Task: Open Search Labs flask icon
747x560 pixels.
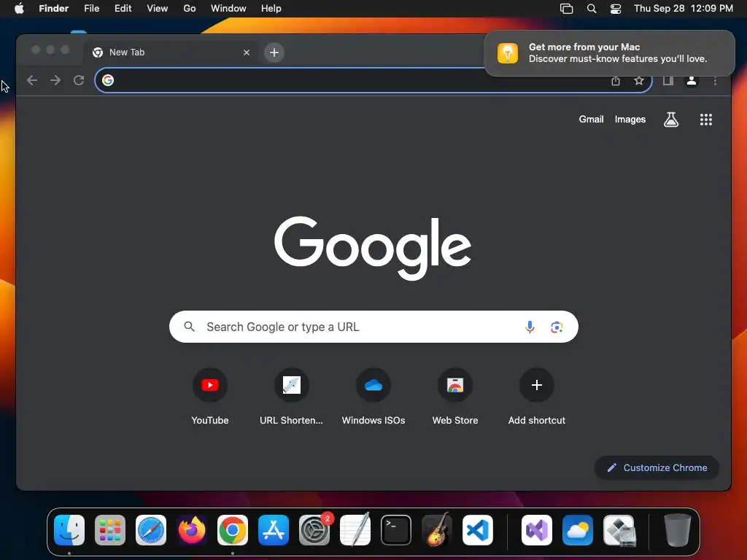Action: click(671, 120)
